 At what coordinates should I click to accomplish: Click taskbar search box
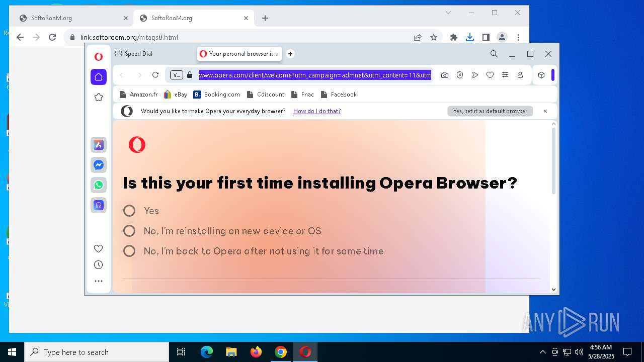[97, 352]
